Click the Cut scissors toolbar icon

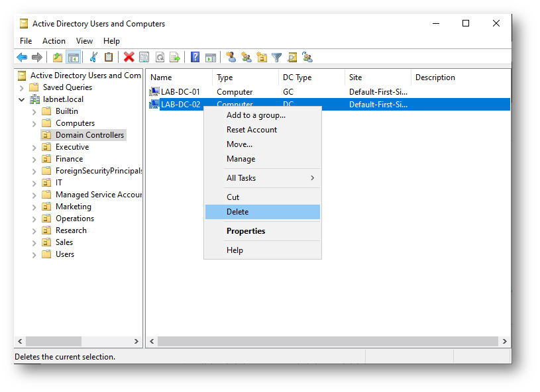[93, 57]
